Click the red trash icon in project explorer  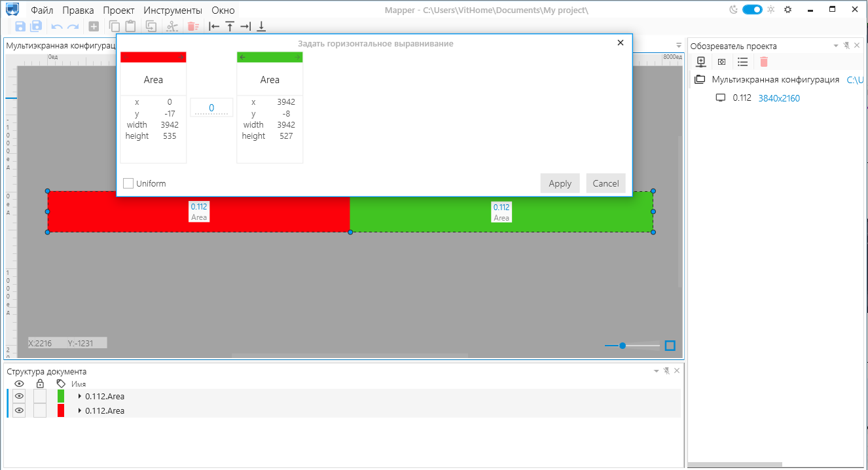click(x=763, y=62)
